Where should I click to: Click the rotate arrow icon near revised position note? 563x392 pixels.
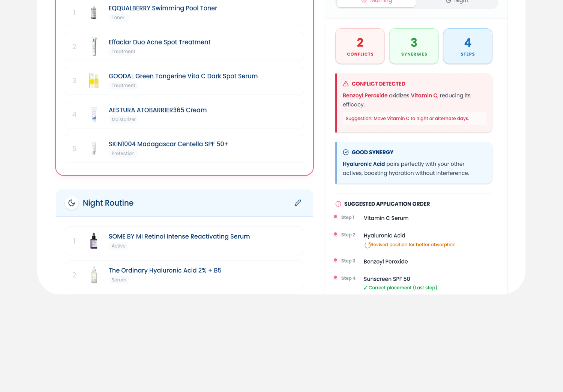tap(367, 245)
